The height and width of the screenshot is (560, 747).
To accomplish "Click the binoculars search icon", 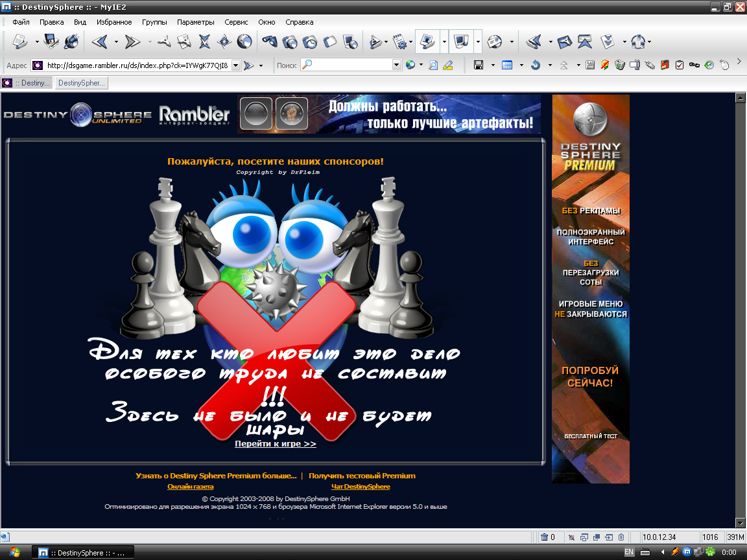I will [270, 42].
